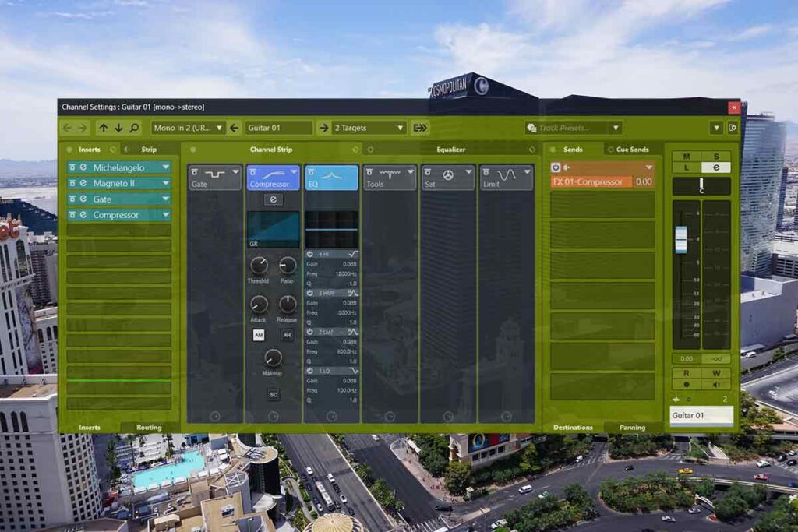Open the Michelangelo insert editor

pyautogui.click(x=83, y=167)
